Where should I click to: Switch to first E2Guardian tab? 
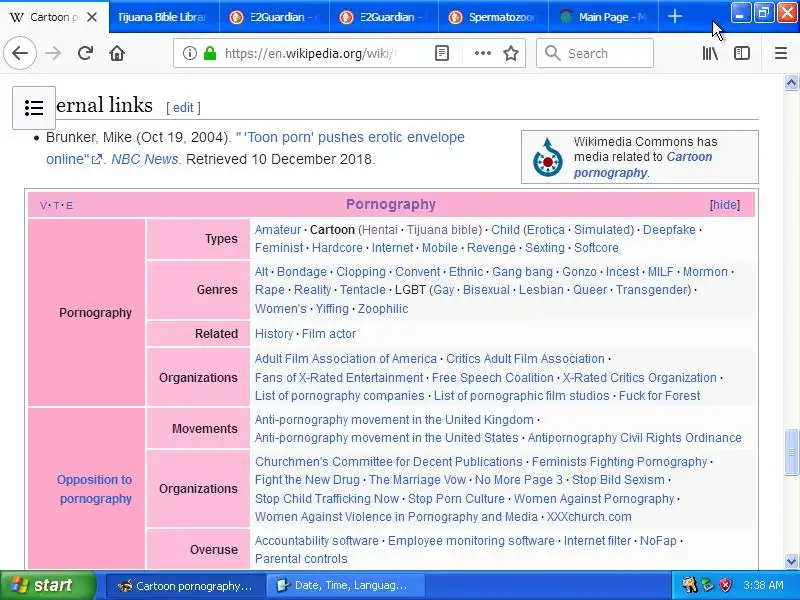click(x=274, y=17)
